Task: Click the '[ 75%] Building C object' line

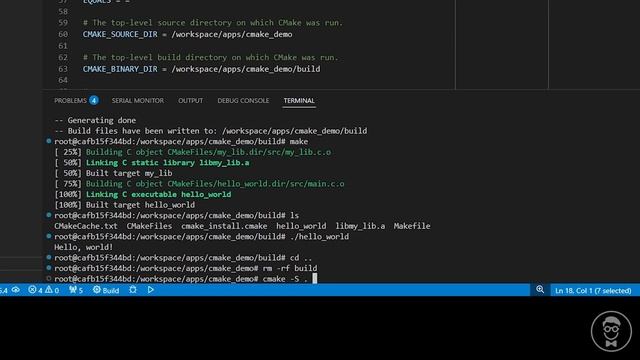Action: point(199,184)
